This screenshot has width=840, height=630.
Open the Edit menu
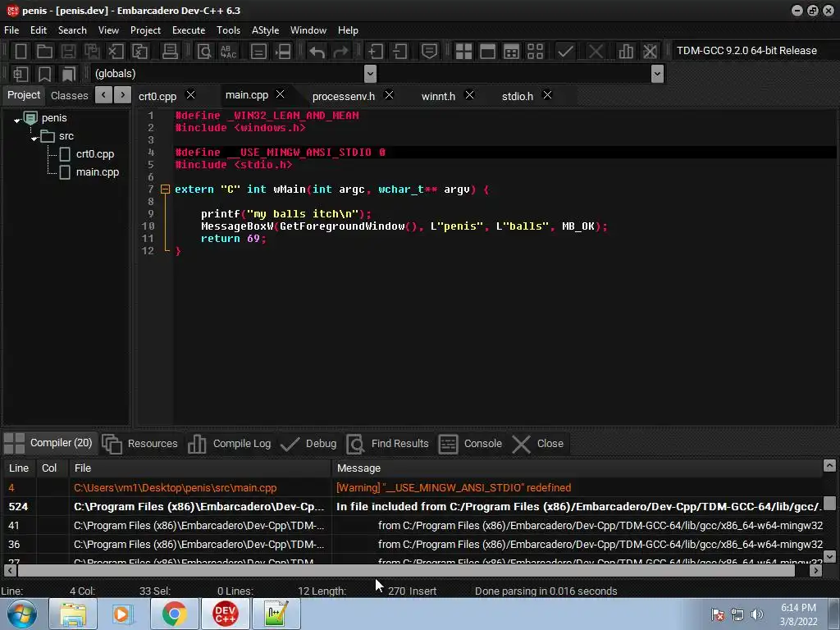[x=38, y=30]
